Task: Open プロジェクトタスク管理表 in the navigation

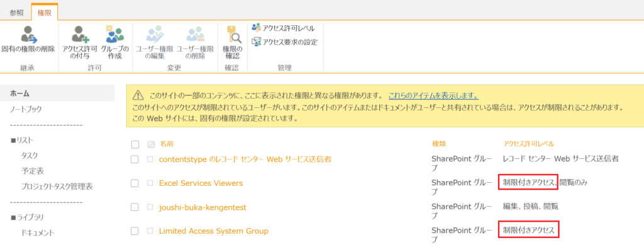Action: tap(57, 187)
